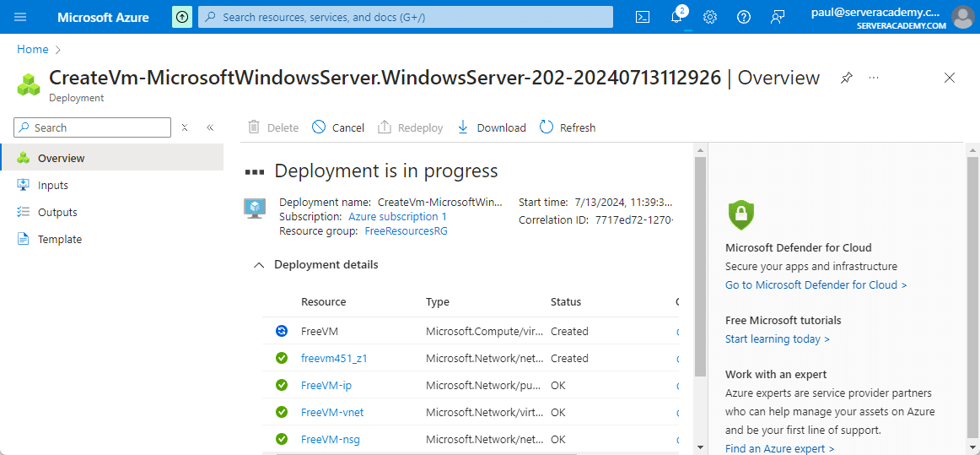Click the Copilot upgrade icon beside search
Viewport: 980px width, 455px height.
pos(181,17)
